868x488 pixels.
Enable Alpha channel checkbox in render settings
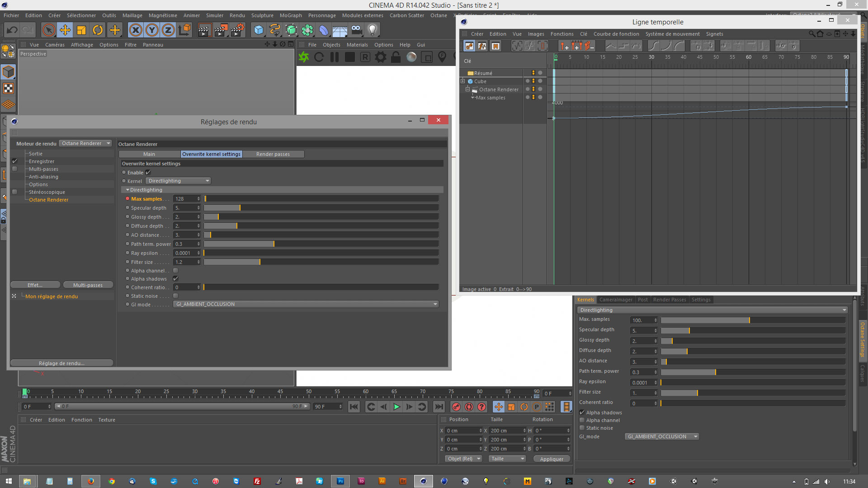175,271
